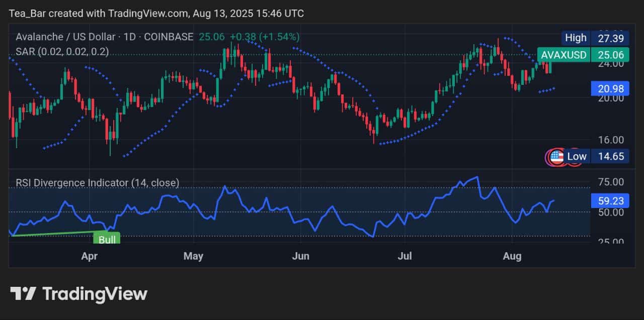Click the May label on the time axis
The image size is (644, 320).
(193, 256)
